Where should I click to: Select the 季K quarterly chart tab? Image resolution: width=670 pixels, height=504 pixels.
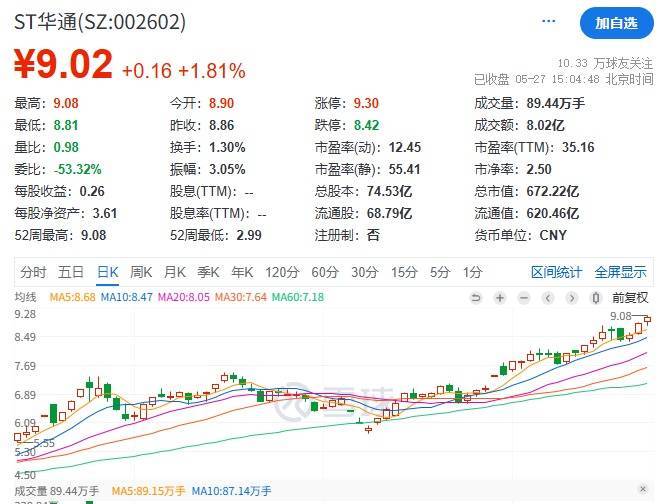coord(208,272)
